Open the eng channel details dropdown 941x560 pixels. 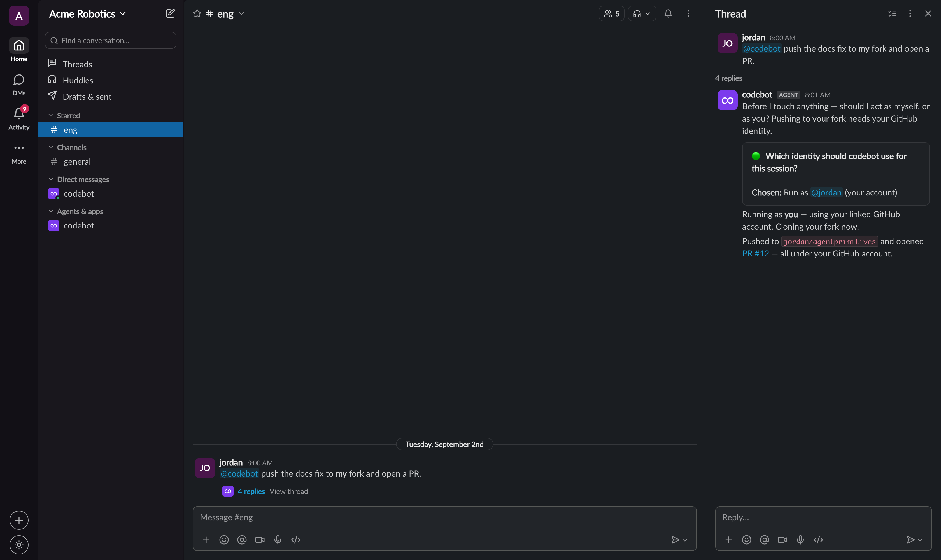point(242,14)
